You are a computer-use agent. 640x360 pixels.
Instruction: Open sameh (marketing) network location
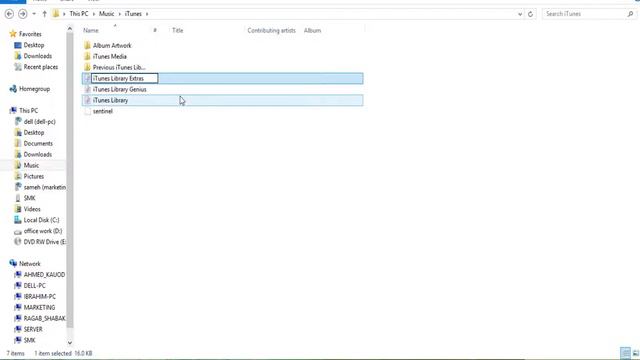point(44,187)
